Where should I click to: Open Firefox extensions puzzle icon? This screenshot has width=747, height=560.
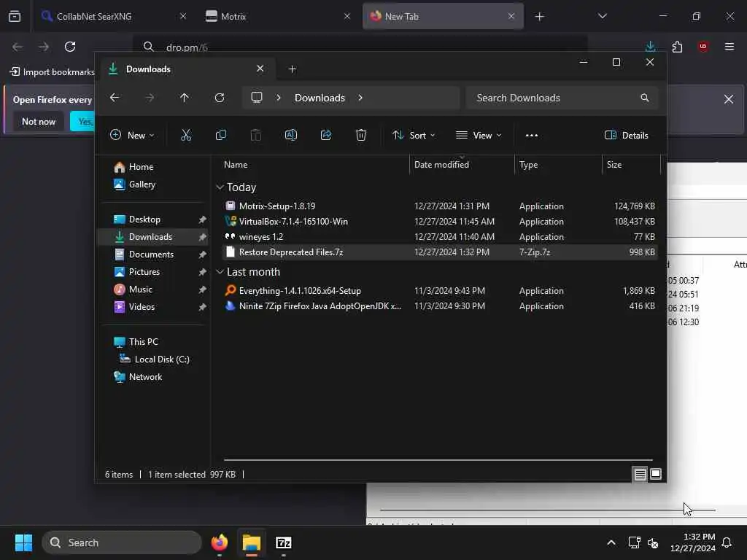(677, 47)
